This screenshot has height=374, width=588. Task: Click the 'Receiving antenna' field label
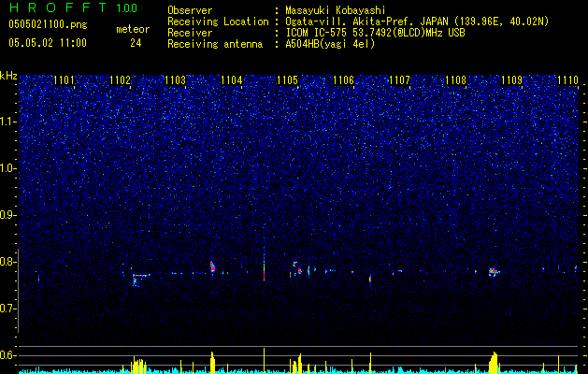pyautogui.click(x=215, y=44)
